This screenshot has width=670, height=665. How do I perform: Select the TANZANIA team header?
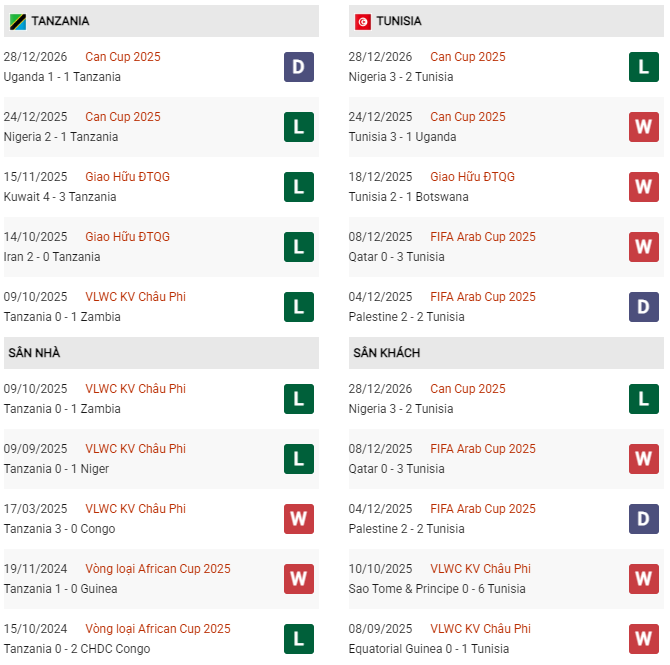(60, 21)
